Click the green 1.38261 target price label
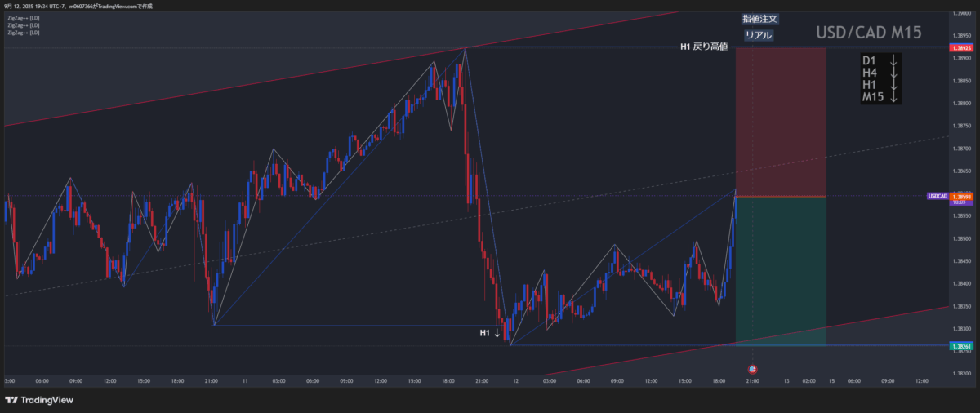 (x=960, y=346)
